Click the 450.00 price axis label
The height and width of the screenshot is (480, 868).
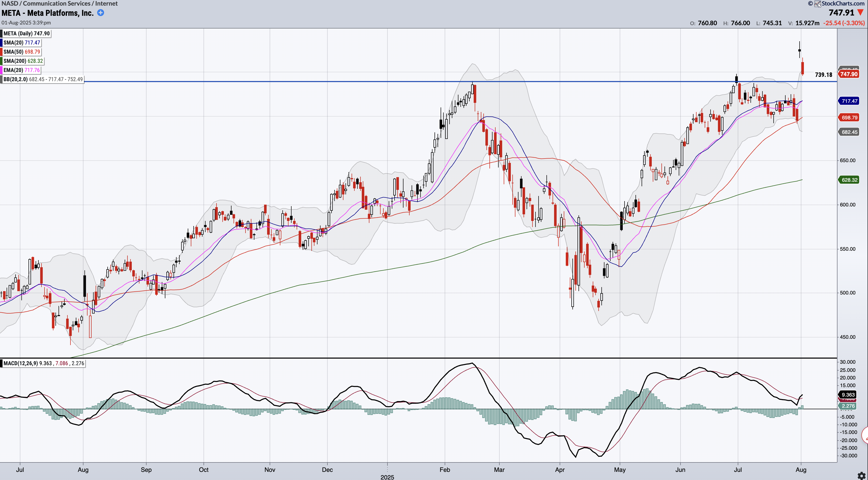[x=847, y=337]
